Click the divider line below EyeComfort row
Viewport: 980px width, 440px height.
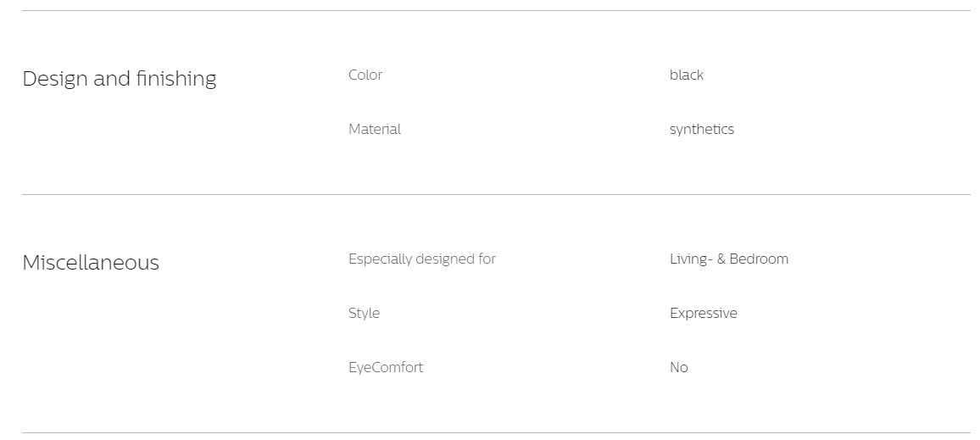coord(496,432)
